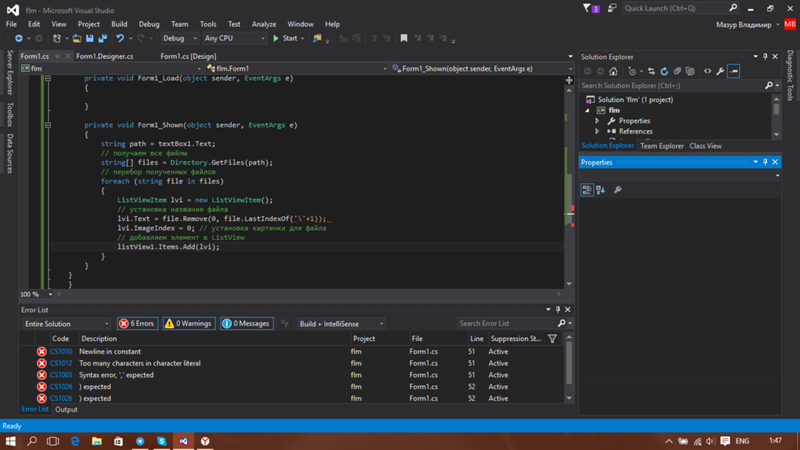Switch to the Form1.Designer.cs tab
This screenshot has width=800, height=450.
point(105,57)
